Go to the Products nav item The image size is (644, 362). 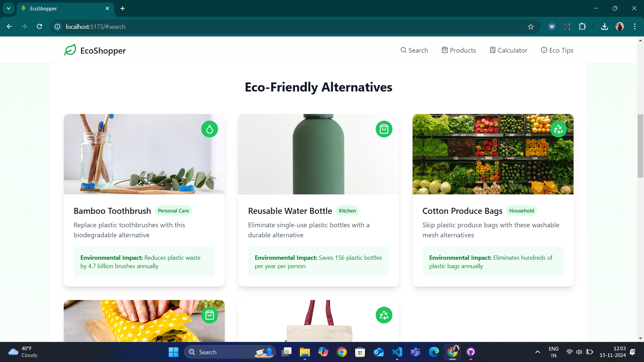459,50
